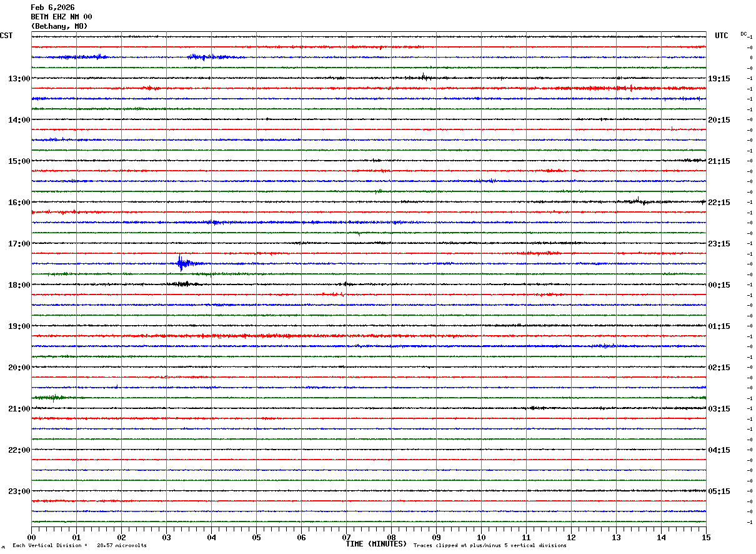Click the location label (Bethany, MO)
Screen dimensions: 756x554
point(59,26)
